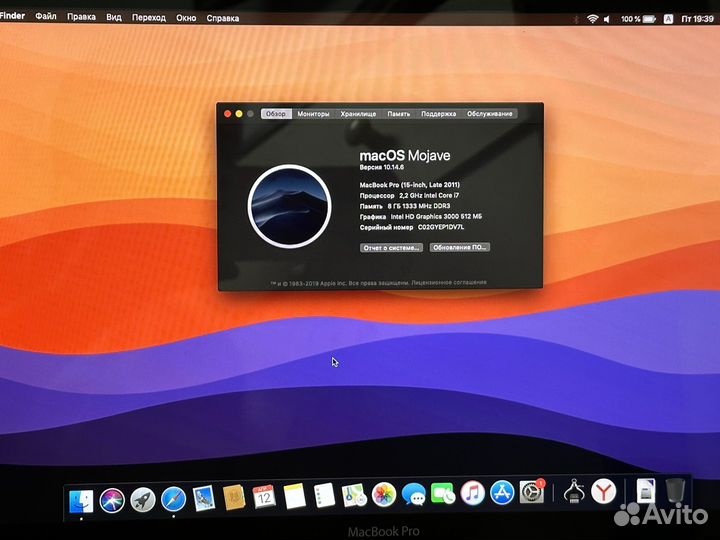720x540 pixels.
Task: Open FaceTime green icon in dock
Action: [x=443, y=494]
